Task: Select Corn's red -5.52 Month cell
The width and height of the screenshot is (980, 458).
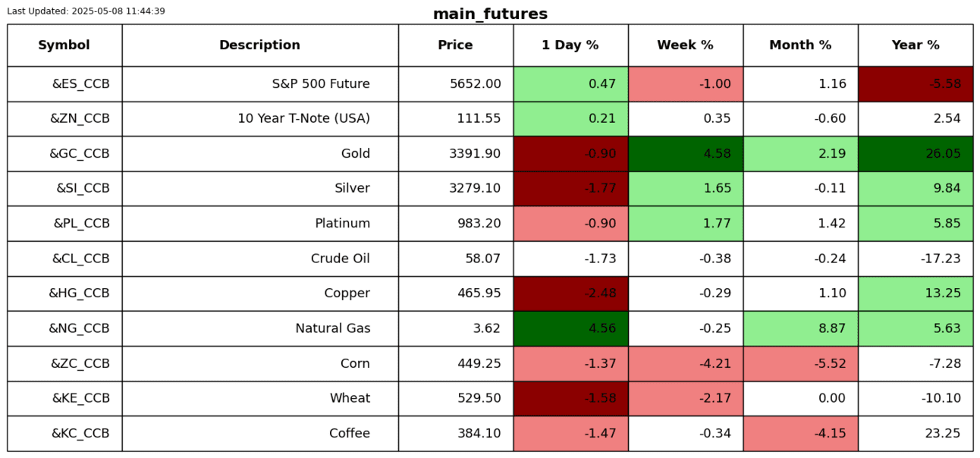Action: 800,363
